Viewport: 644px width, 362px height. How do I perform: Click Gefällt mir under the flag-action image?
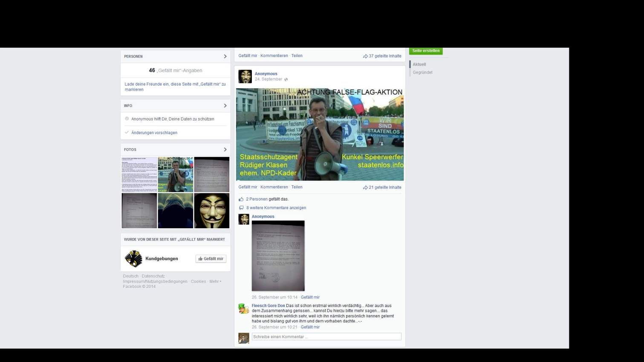pyautogui.click(x=248, y=187)
